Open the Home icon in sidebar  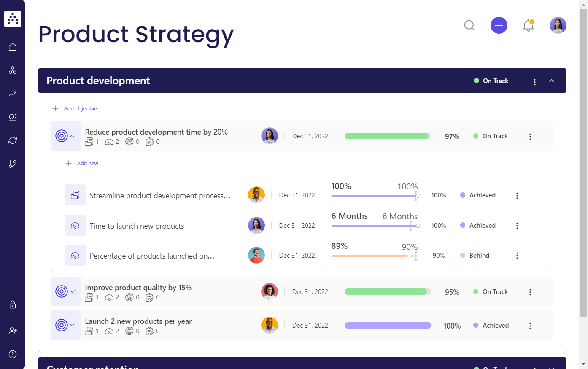coord(13,46)
